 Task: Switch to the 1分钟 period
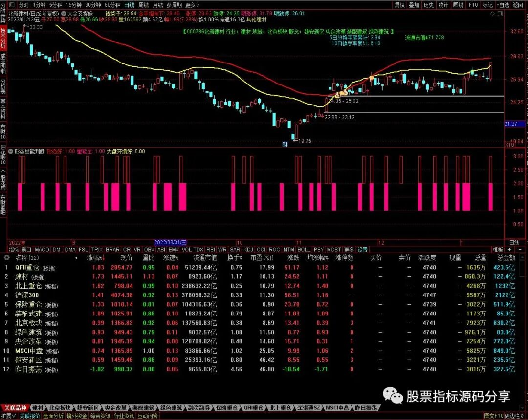click(x=40, y=5)
